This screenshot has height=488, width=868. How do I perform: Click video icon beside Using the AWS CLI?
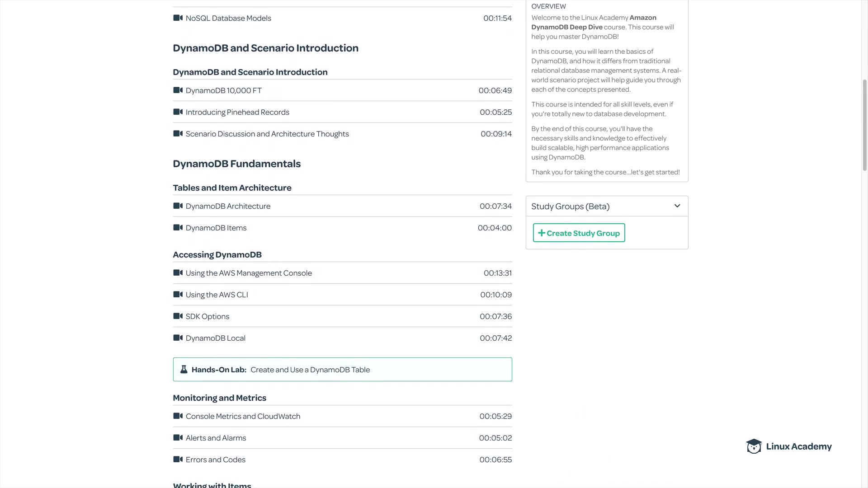178,295
